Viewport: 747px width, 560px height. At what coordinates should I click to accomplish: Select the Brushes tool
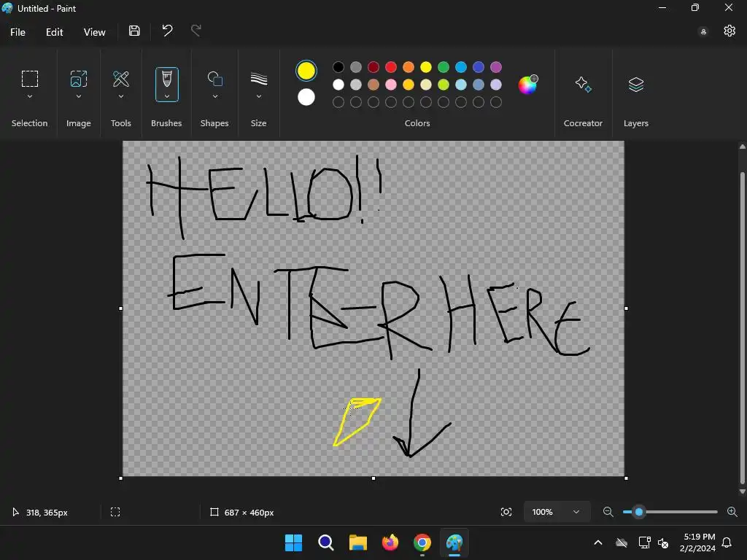click(167, 79)
